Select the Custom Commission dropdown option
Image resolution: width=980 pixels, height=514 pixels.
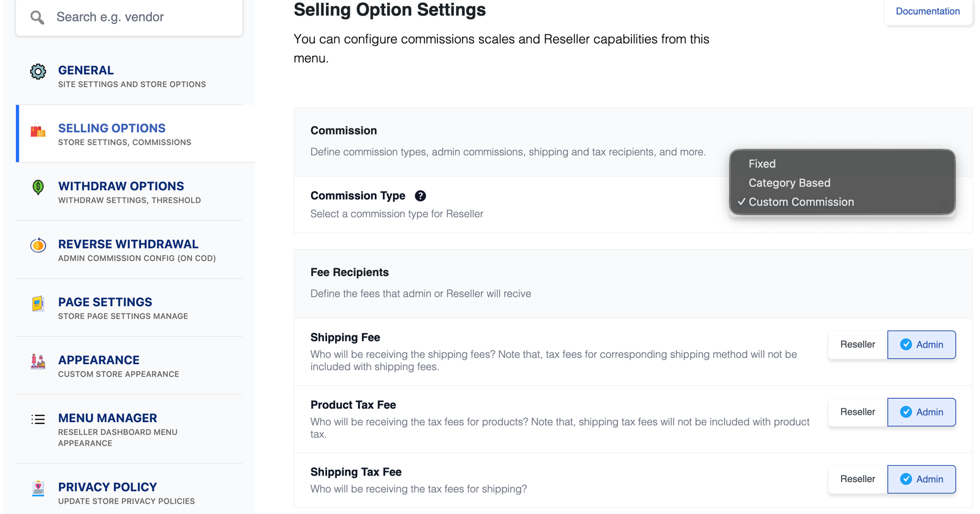[x=801, y=202]
